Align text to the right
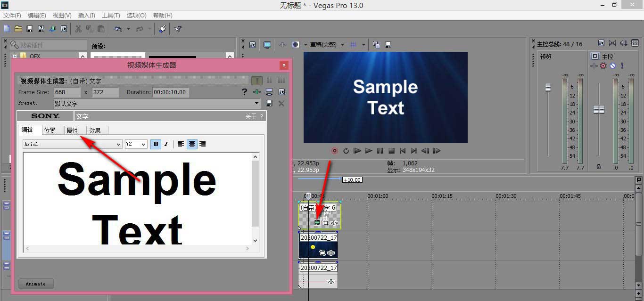The height and width of the screenshot is (301, 644). [203, 144]
